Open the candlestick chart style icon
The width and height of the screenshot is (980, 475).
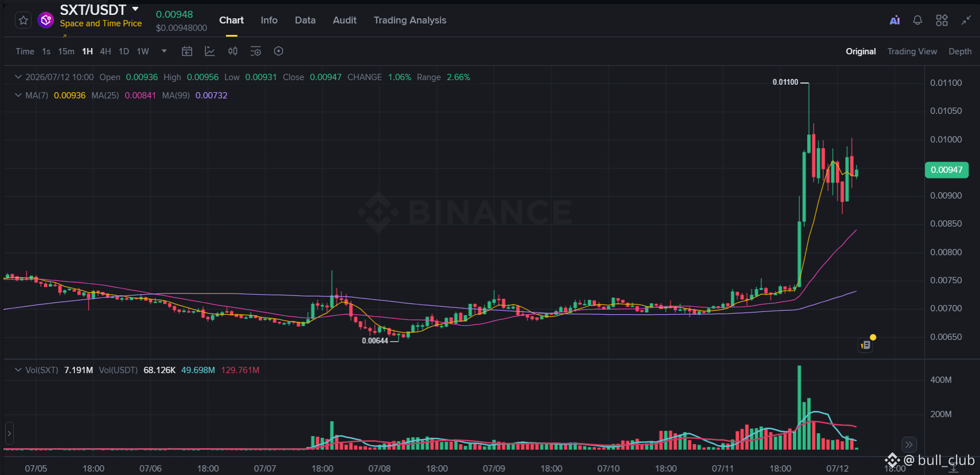[233, 52]
